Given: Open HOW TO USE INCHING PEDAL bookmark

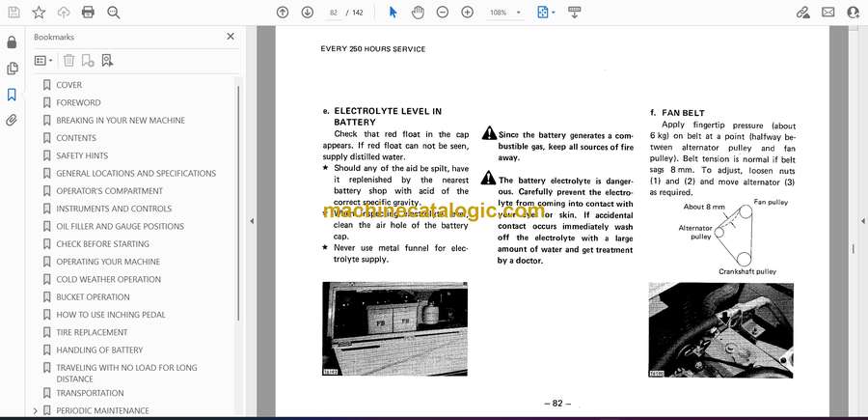Looking at the screenshot, I should pyautogui.click(x=110, y=315).
